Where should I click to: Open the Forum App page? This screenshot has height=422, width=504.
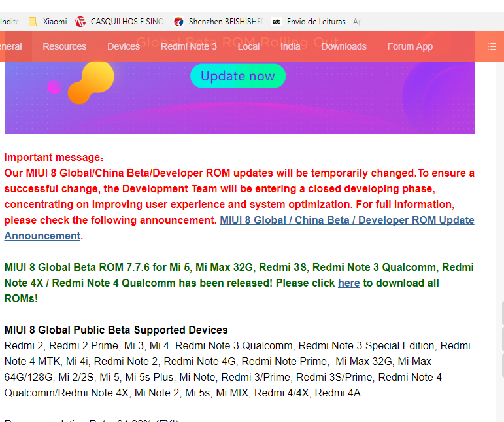click(410, 46)
